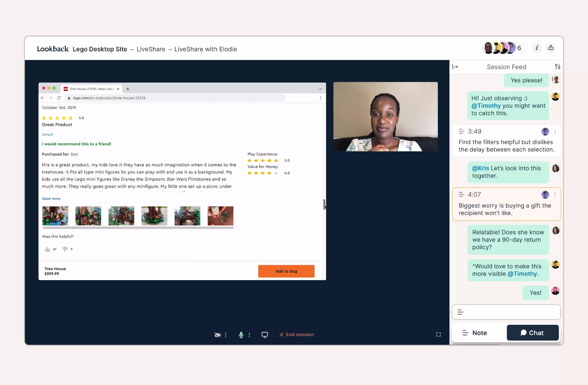The height and width of the screenshot is (385, 588).
Task: Click thumbs up helpful icon
Action: [47, 249]
